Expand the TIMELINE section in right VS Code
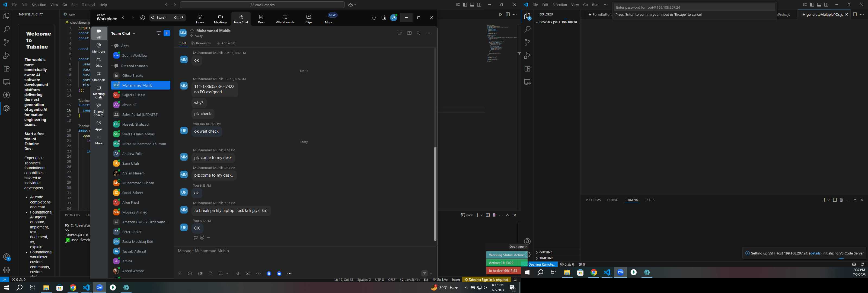The width and height of the screenshot is (868, 293). 557,259
